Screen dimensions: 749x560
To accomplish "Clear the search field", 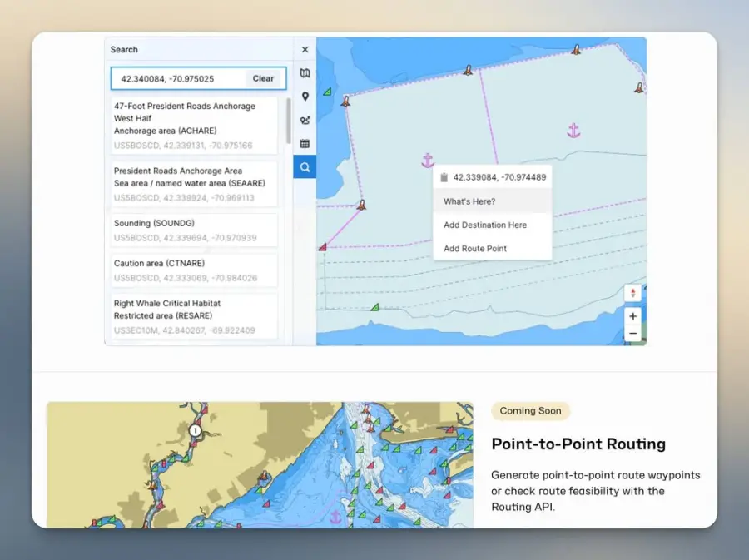I will (263, 78).
